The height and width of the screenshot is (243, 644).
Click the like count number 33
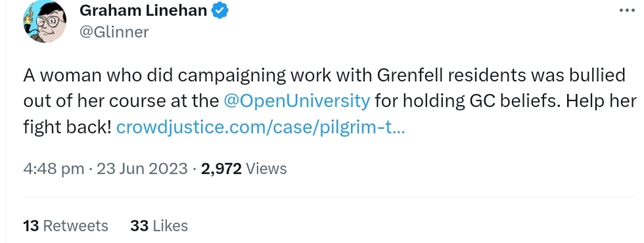point(139,226)
